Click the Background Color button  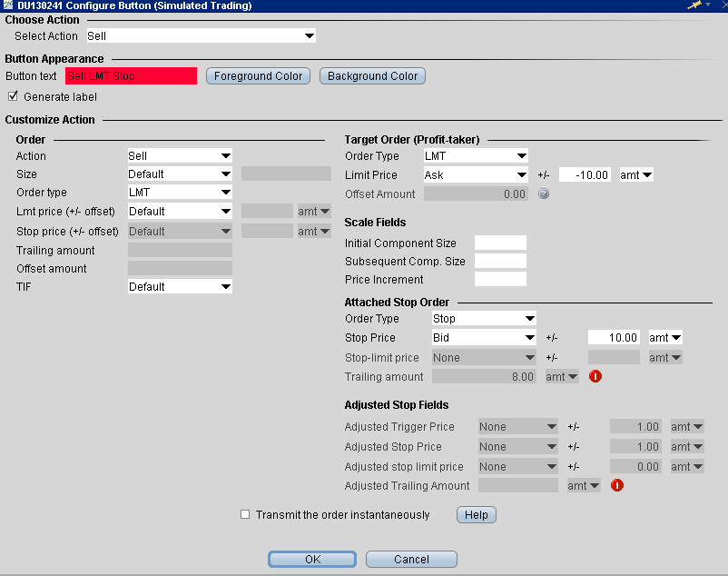[372, 76]
